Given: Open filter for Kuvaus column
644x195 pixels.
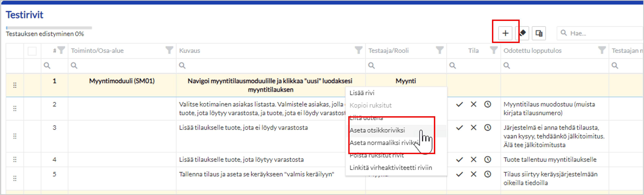Looking at the screenshot, I should 359,50.
